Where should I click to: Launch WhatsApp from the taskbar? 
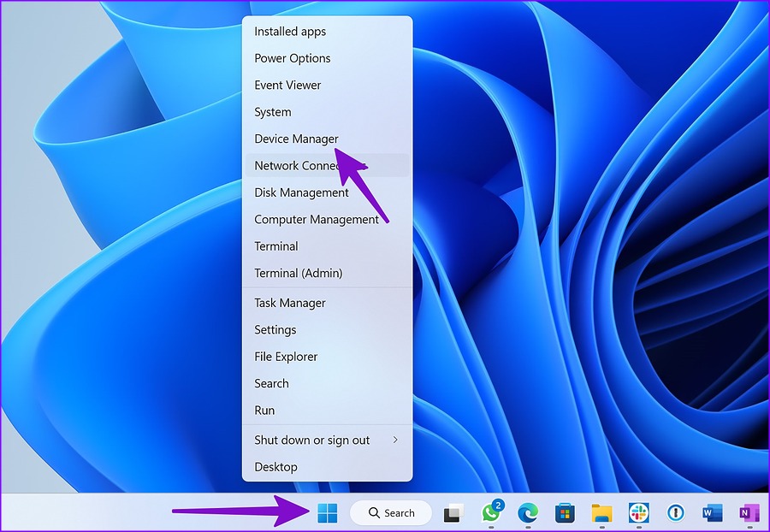491,512
